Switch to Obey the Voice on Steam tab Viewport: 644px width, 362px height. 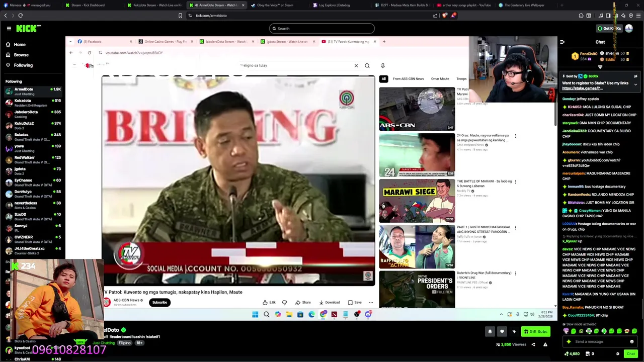274,5
